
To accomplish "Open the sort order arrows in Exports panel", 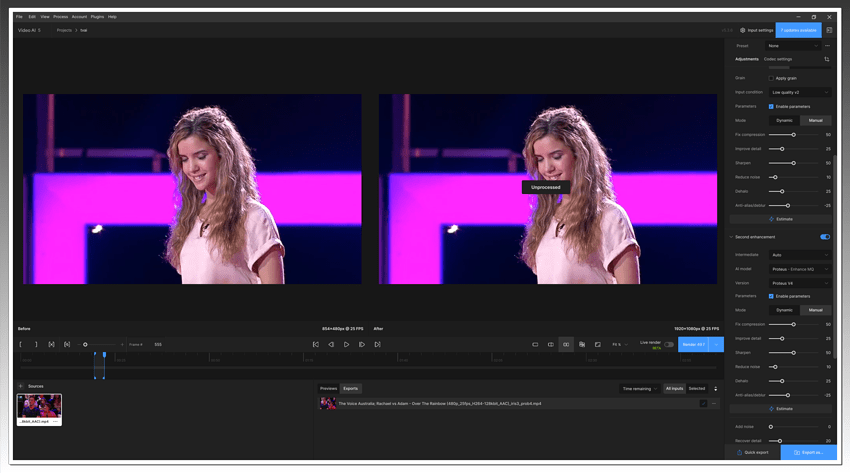I will click(x=716, y=388).
